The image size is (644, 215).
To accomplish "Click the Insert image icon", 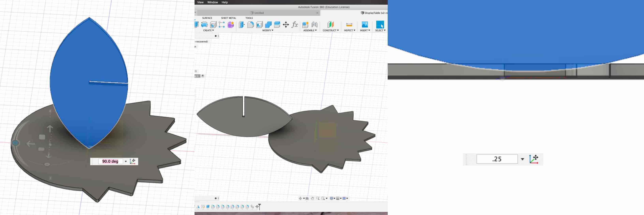I will coord(365,25).
